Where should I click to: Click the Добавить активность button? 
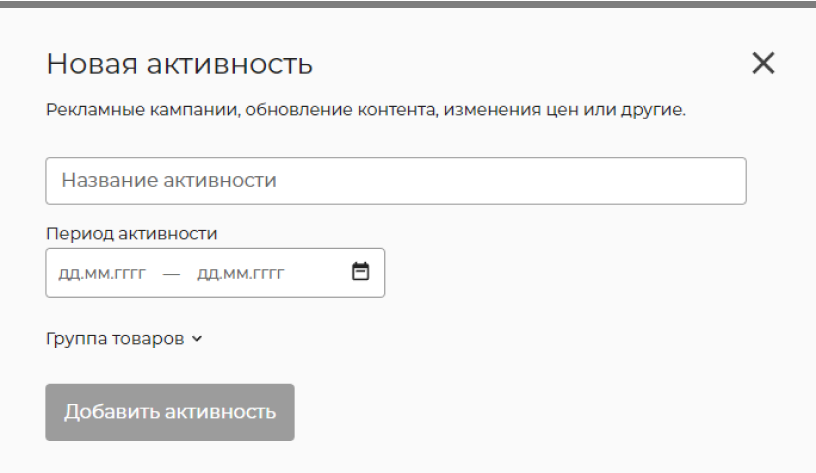[170, 412]
